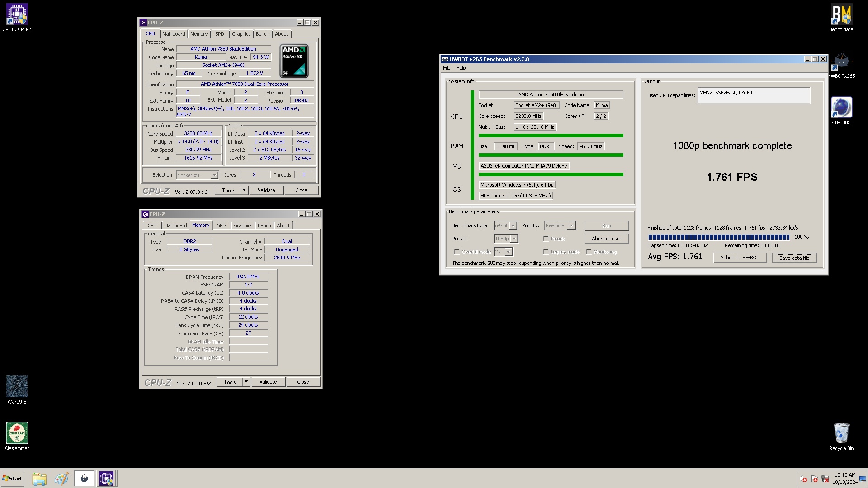Switch to HWBOT x265 taskbar icon

click(x=84, y=479)
